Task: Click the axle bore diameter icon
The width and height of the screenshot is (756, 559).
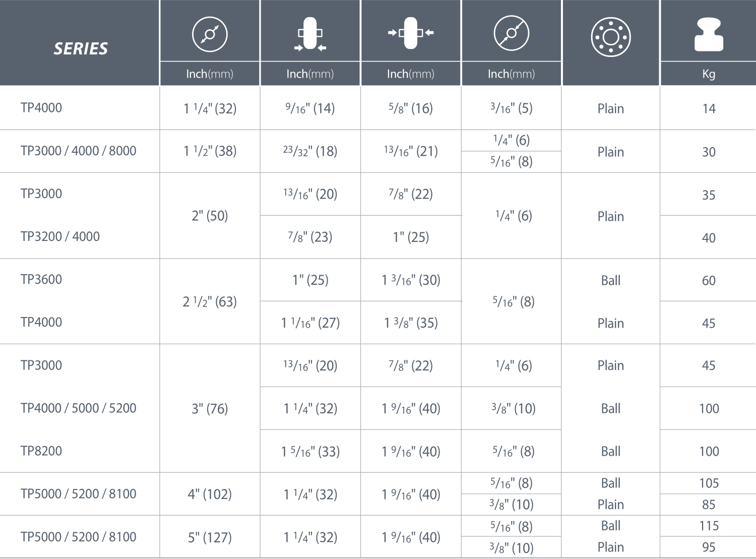Action: (x=511, y=33)
